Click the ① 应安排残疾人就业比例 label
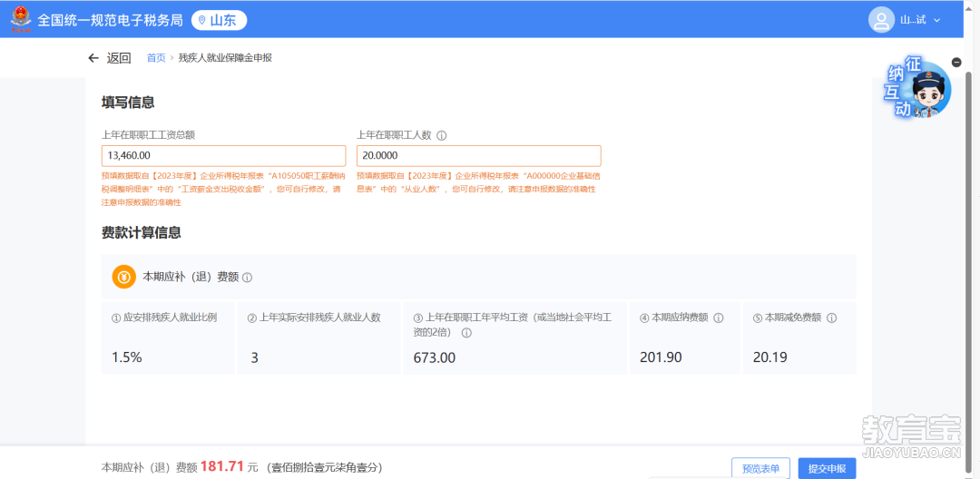 coord(163,318)
